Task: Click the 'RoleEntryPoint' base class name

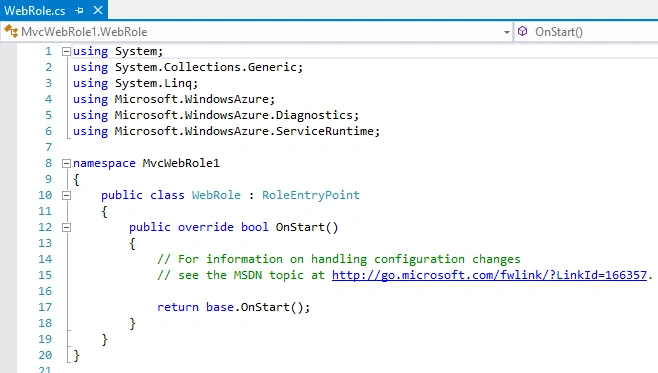Action: pos(311,195)
